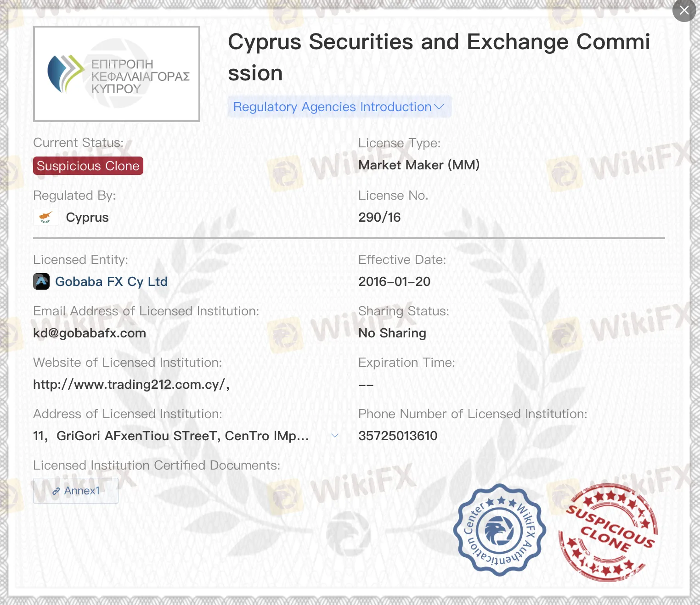Click the Cyprus flag icon
This screenshot has height=605, width=700.
[45, 217]
